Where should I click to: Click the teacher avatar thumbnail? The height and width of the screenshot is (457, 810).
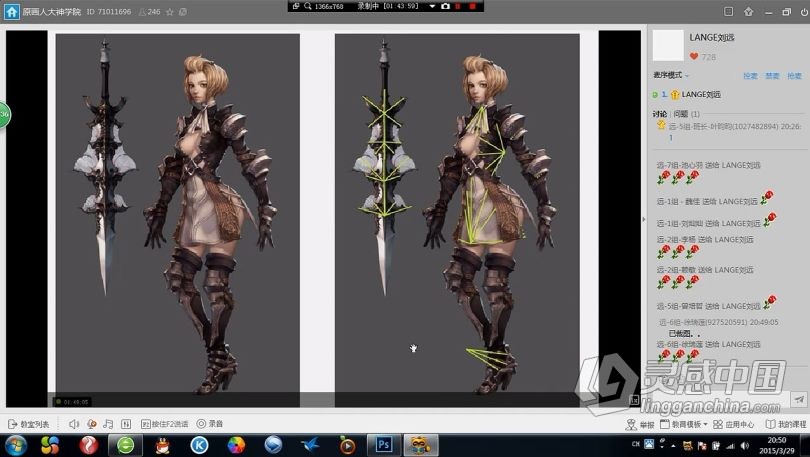668,45
